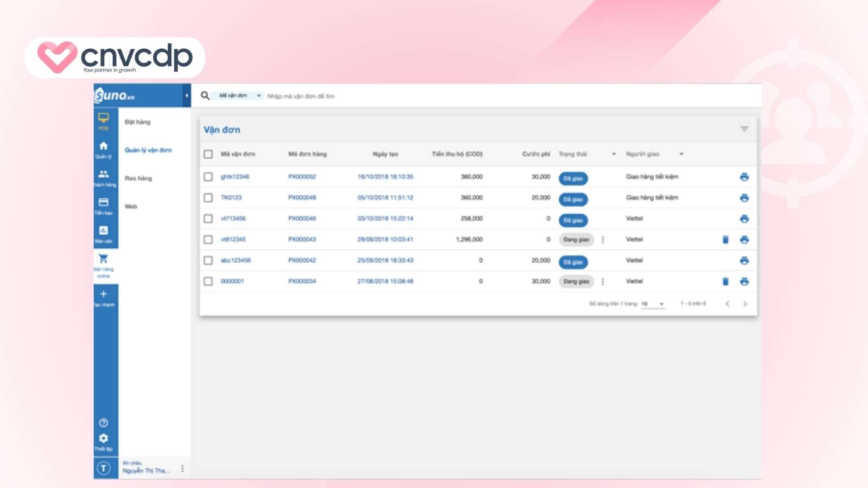Viewport: 868px width, 488px height.
Task: Open the POS sidebar icon
Action: [104, 120]
